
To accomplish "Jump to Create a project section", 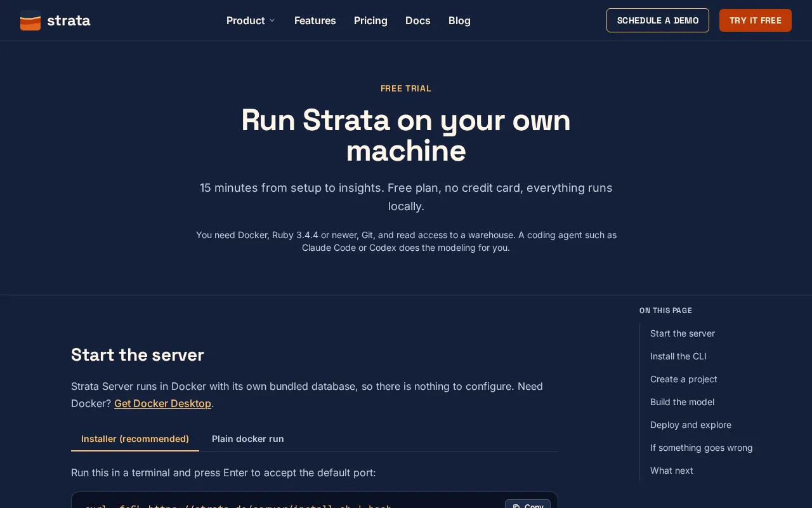I will (x=684, y=379).
